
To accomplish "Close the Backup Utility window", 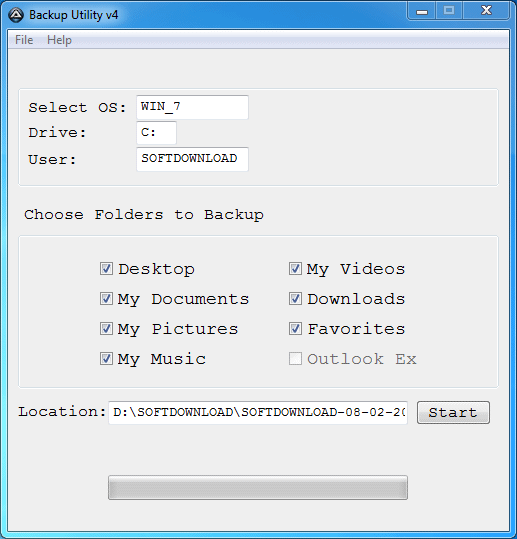I will coord(486,11).
